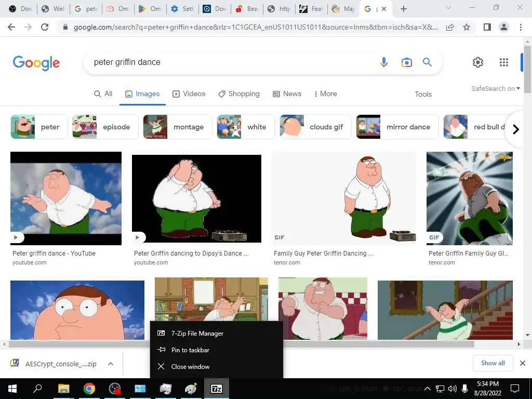Open the Shopping tab
This screenshot has width=532, height=399.
click(239, 94)
